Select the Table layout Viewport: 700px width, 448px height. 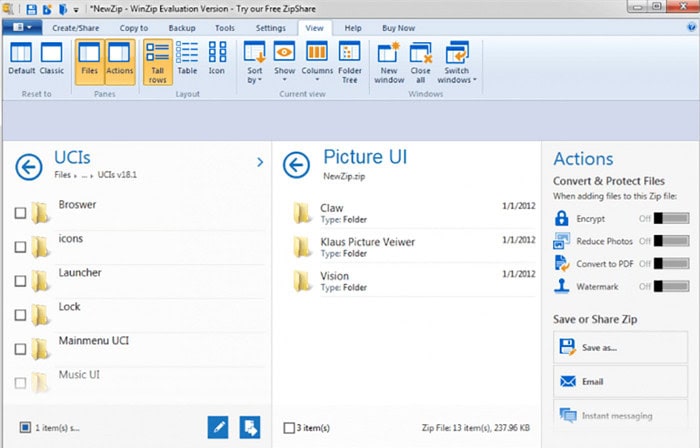coord(187,58)
